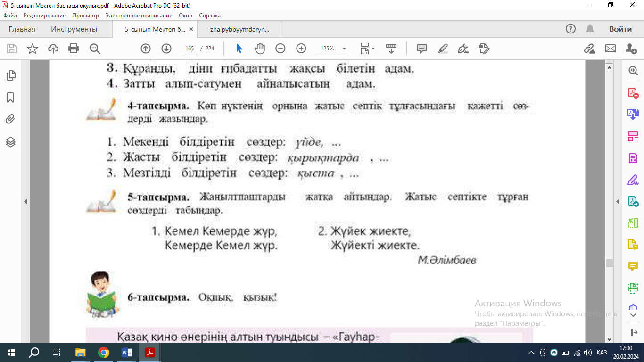Screen dimensions: 644x362
Task: Save the PDF file with the disk icon
Action: [x=12, y=49]
